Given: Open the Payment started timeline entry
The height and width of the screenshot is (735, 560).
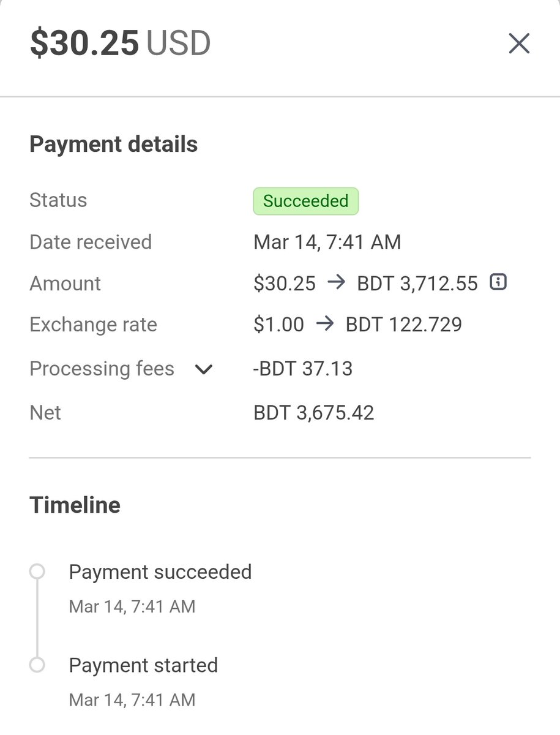Looking at the screenshot, I should 143,665.
